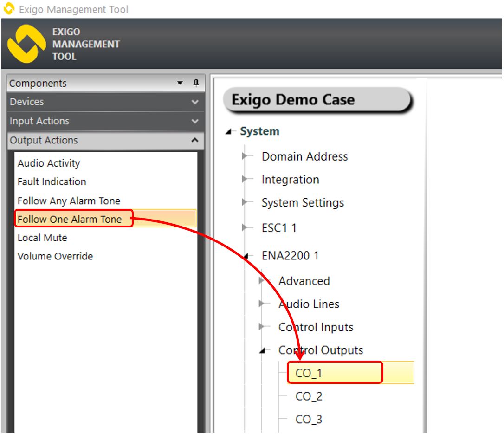
Task: Select the Audio Activity output action
Action: [x=49, y=163]
